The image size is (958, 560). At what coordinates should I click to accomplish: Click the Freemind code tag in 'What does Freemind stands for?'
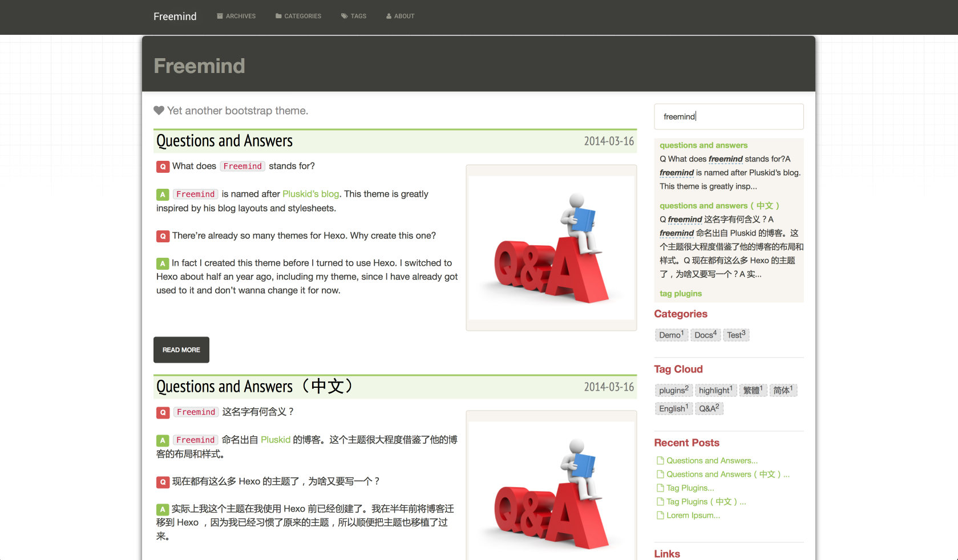[242, 167]
